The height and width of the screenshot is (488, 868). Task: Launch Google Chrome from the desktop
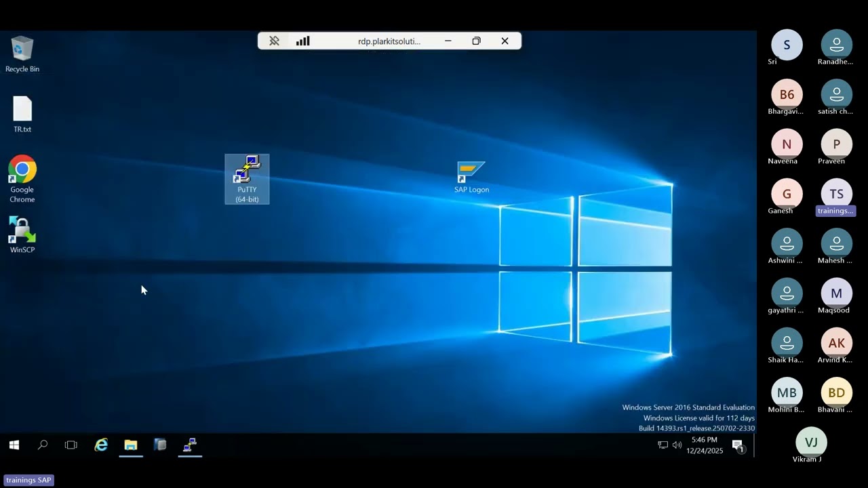(22, 179)
